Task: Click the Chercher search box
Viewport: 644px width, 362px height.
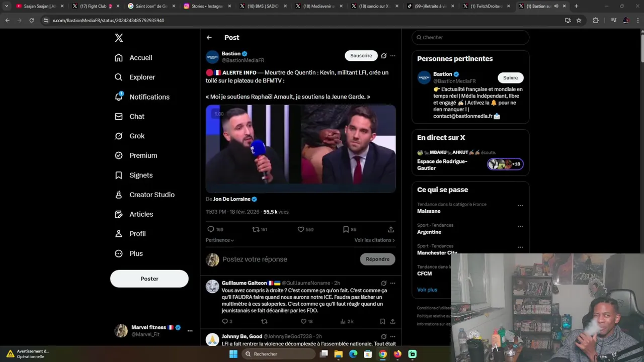Action: 470,38
